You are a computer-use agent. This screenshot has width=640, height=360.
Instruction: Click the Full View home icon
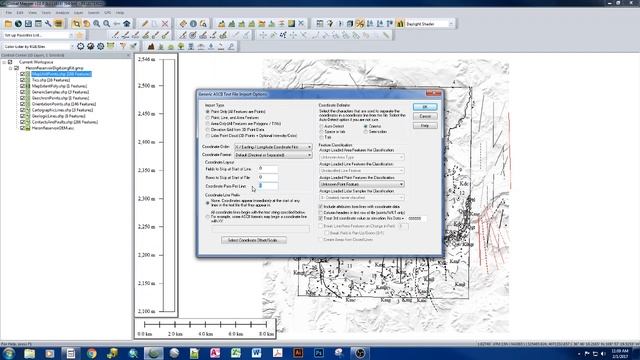[x=127, y=24]
